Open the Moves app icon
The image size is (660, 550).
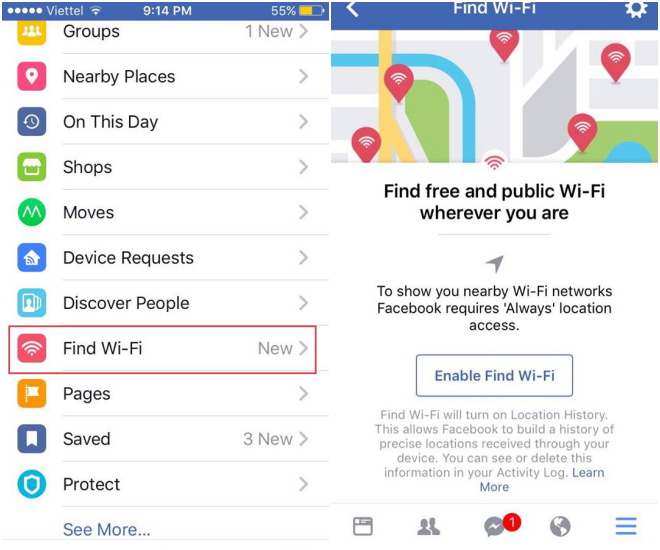point(32,212)
